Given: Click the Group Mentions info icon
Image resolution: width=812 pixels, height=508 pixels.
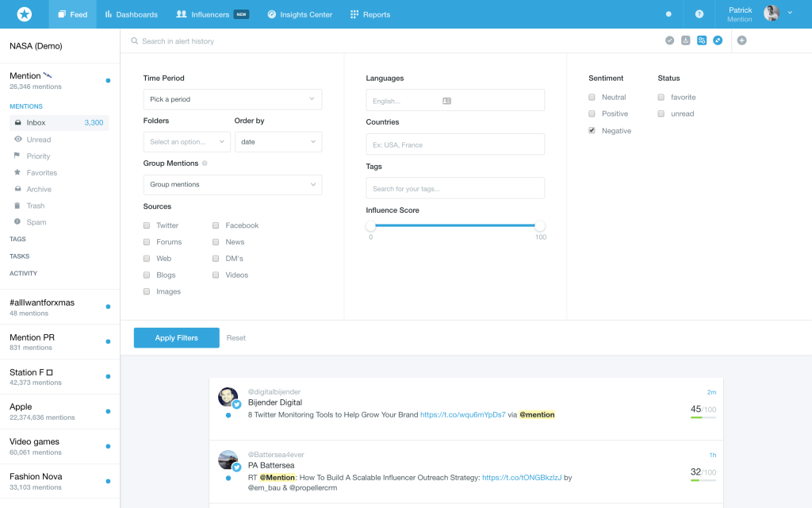Looking at the screenshot, I should [205, 164].
